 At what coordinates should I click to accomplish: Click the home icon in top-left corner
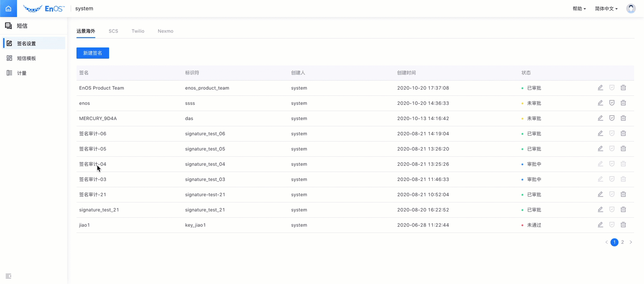point(8,9)
